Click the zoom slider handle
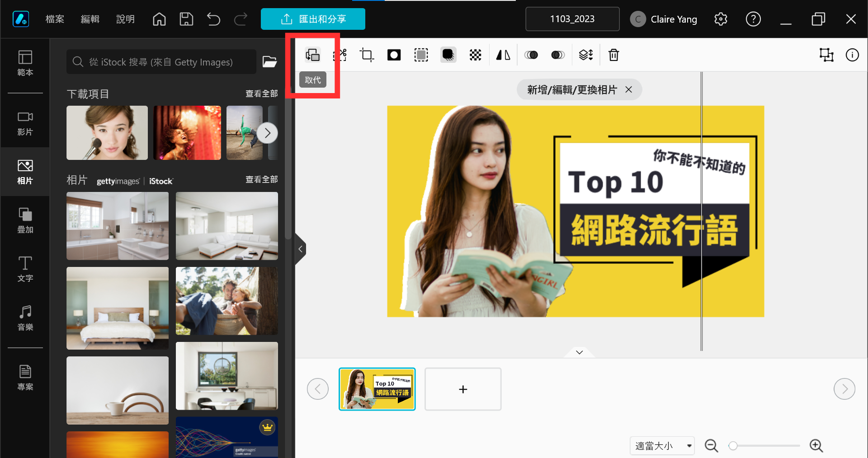 pos(733,446)
